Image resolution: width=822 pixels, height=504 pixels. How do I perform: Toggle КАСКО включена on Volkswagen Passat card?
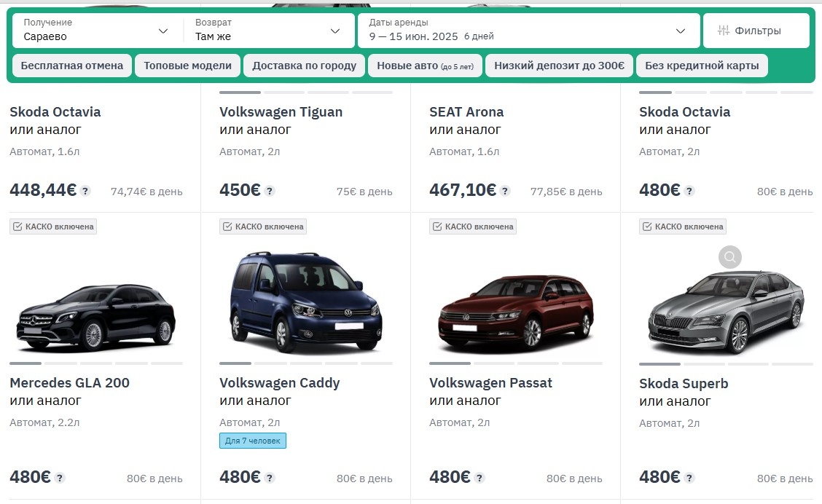click(473, 227)
